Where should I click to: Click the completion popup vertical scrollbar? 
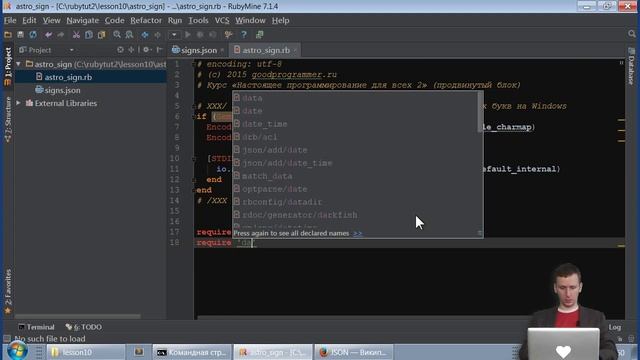pyautogui.click(x=480, y=112)
